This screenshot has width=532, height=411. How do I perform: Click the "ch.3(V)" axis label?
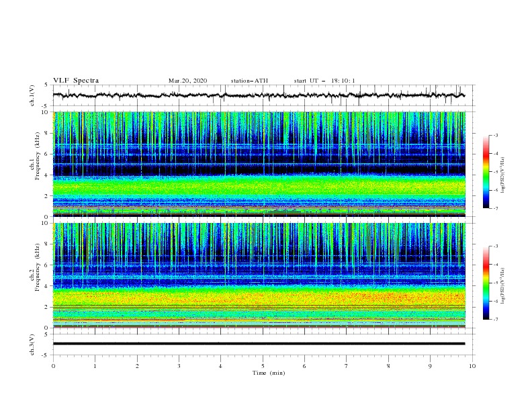coord(32,345)
